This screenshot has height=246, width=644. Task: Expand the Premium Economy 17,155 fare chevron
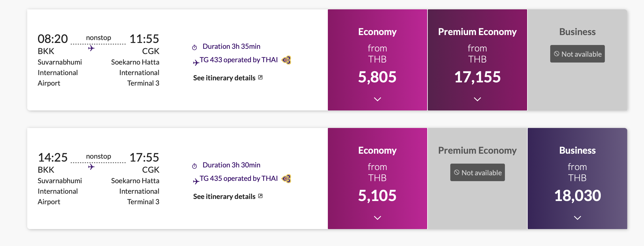pos(477,99)
